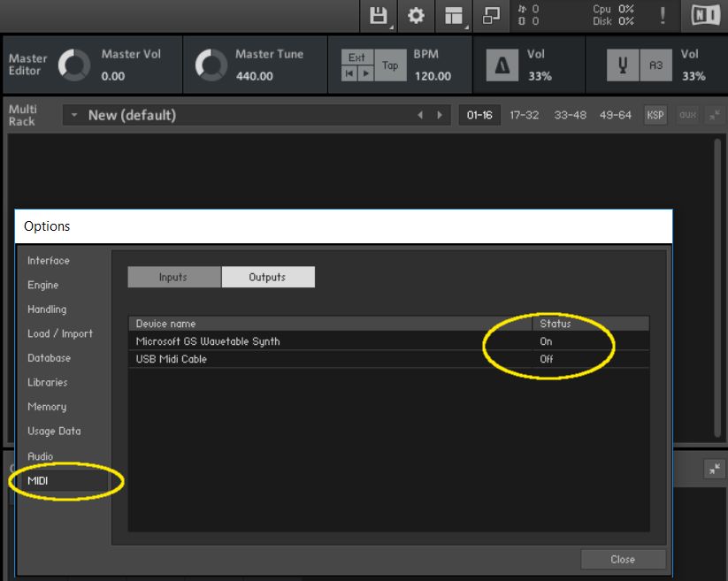Select the Microsoft GS Wavetable Synth row
Screen dimensions: 728x581
point(388,341)
